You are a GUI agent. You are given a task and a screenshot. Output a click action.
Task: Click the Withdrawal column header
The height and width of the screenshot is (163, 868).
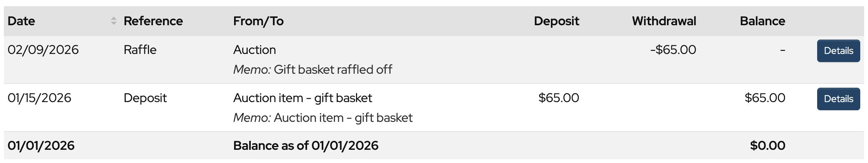tap(663, 21)
